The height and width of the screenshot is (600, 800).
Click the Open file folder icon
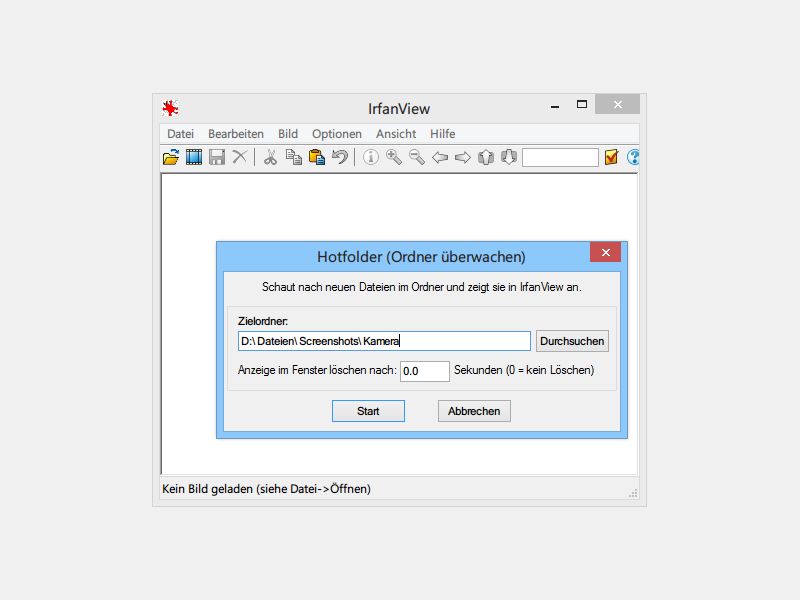(x=171, y=157)
